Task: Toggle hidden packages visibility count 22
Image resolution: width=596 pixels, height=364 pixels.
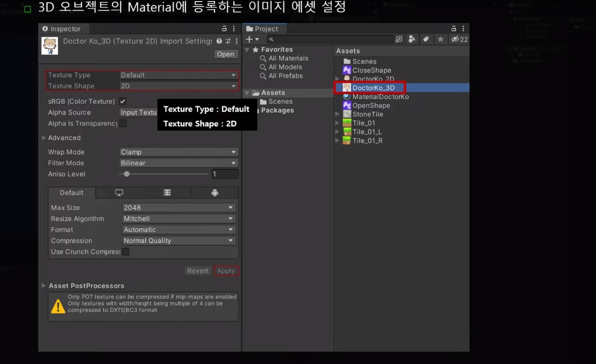Action: click(x=459, y=39)
